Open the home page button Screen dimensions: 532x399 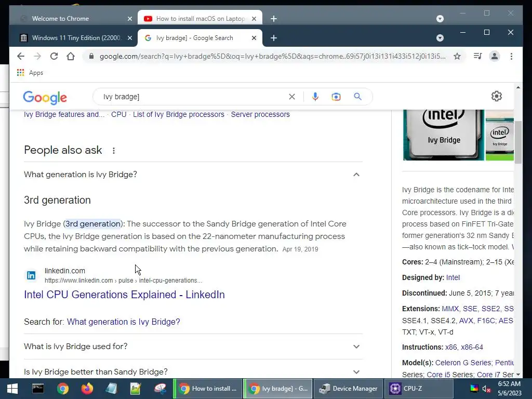(71, 56)
